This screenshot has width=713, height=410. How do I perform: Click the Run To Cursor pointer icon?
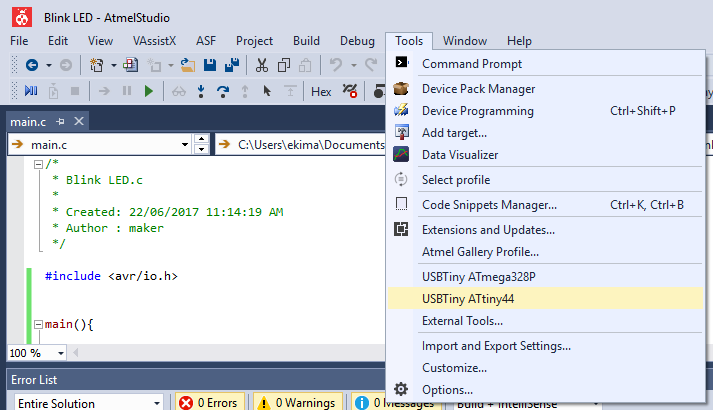tap(267, 91)
